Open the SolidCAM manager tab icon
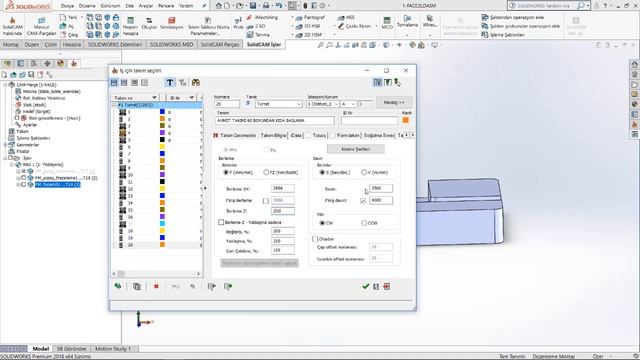 pyautogui.click(x=74, y=63)
